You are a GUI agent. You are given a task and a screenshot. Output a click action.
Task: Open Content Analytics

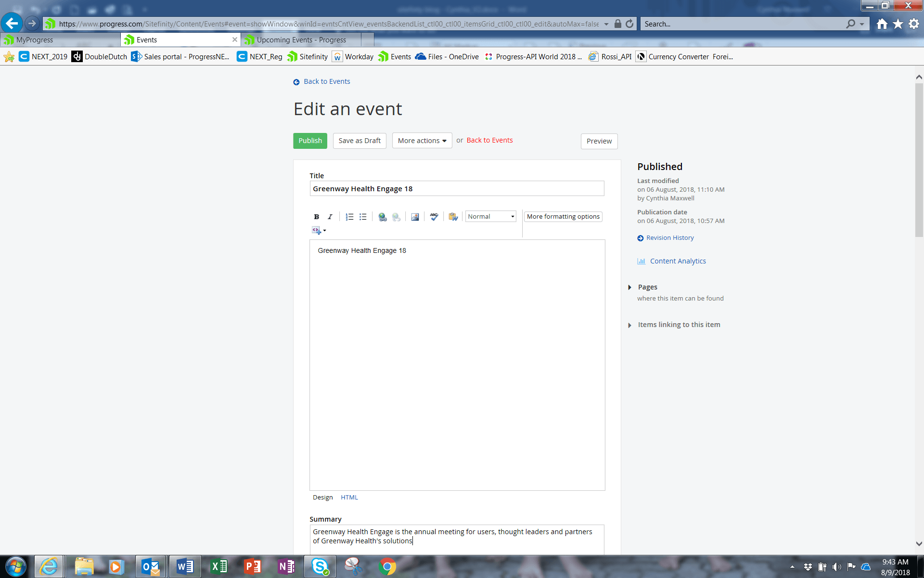pos(678,261)
